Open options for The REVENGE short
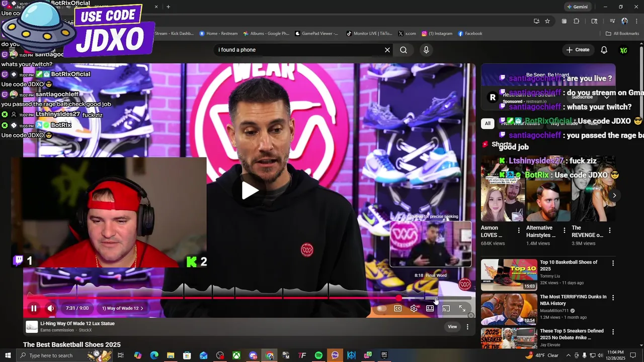 tap(609, 230)
